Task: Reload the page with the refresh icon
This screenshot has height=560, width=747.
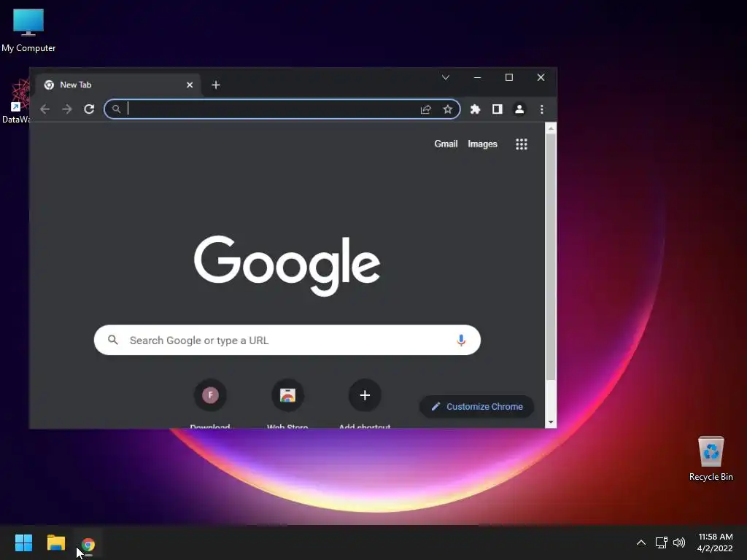Action: pos(89,109)
